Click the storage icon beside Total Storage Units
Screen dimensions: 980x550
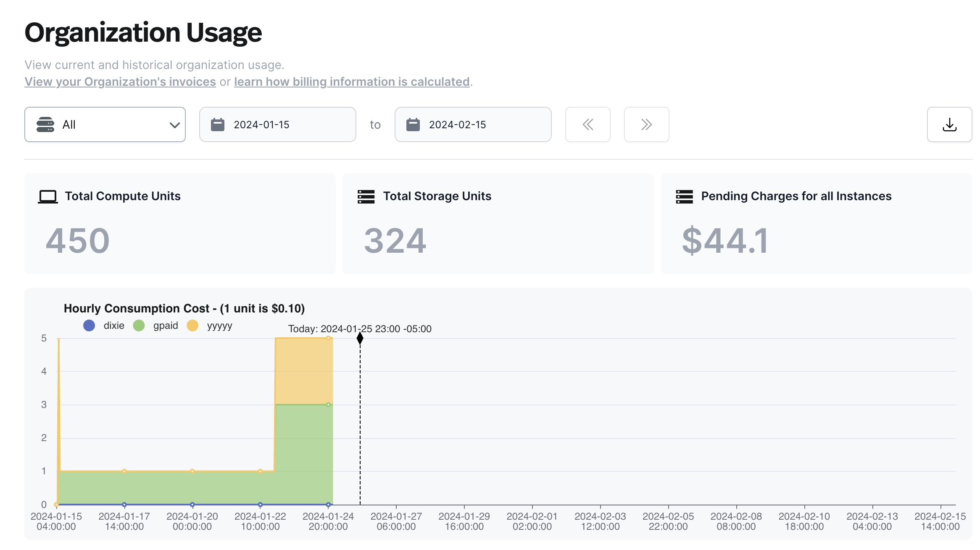click(x=366, y=196)
